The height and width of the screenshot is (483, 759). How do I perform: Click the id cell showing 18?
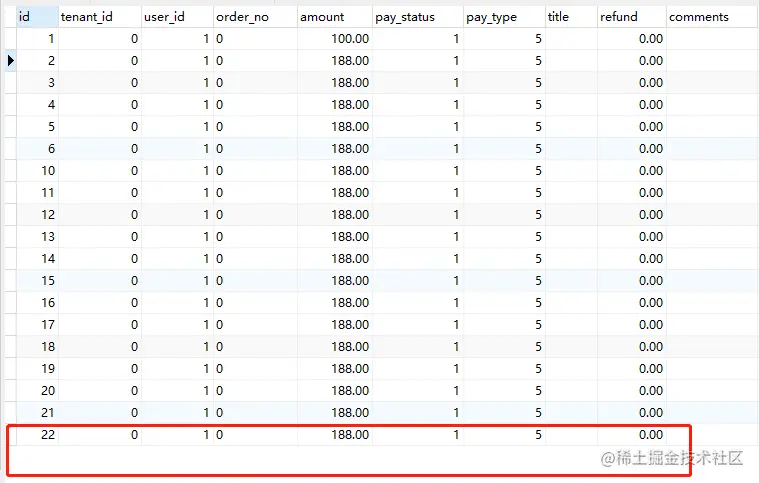pyautogui.click(x=37, y=347)
